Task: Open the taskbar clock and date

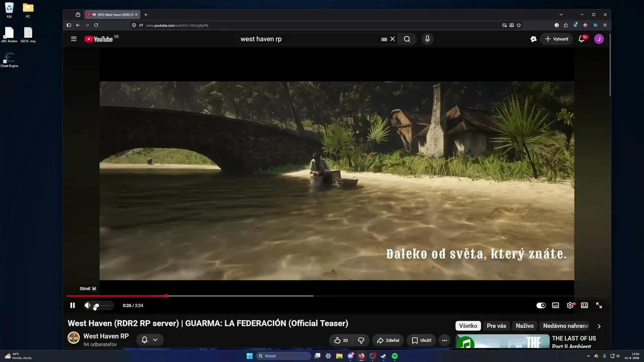Action: coord(633,356)
